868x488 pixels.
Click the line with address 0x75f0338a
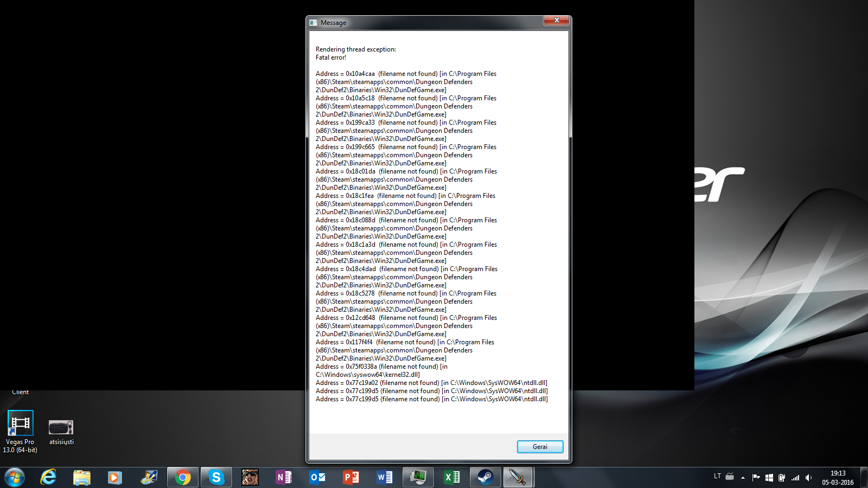coord(381,367)
